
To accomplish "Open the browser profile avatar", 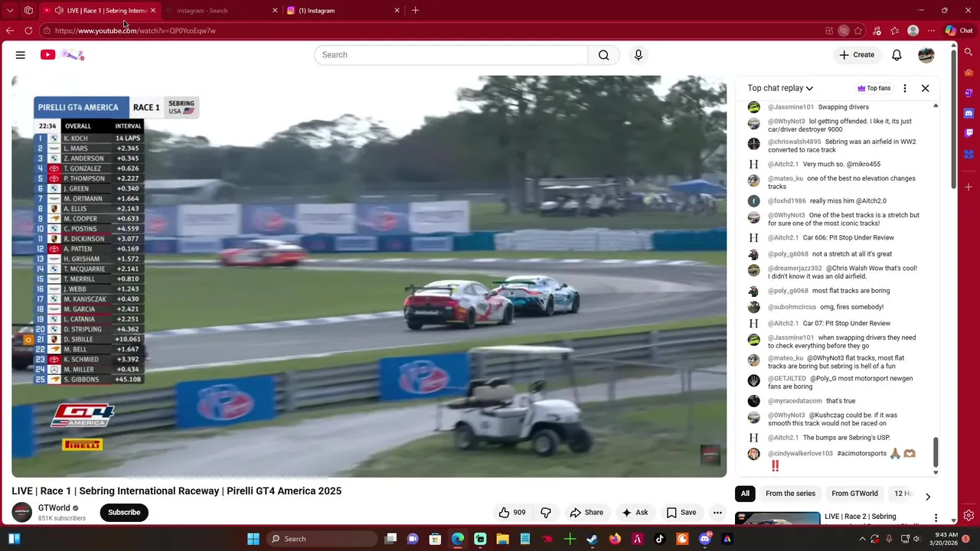I will coord(913,31).
